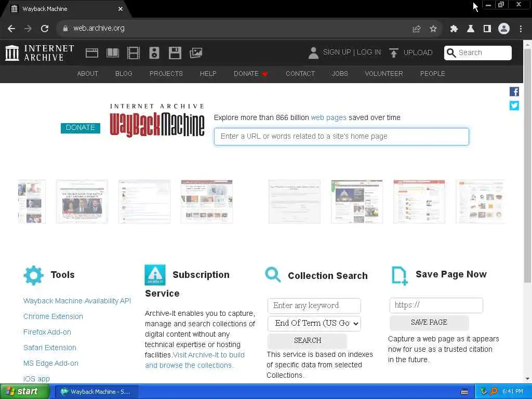Viewport: 532px width, 399px height.
Task: Open Chrome profile avatar
Action: click(504, 29)
